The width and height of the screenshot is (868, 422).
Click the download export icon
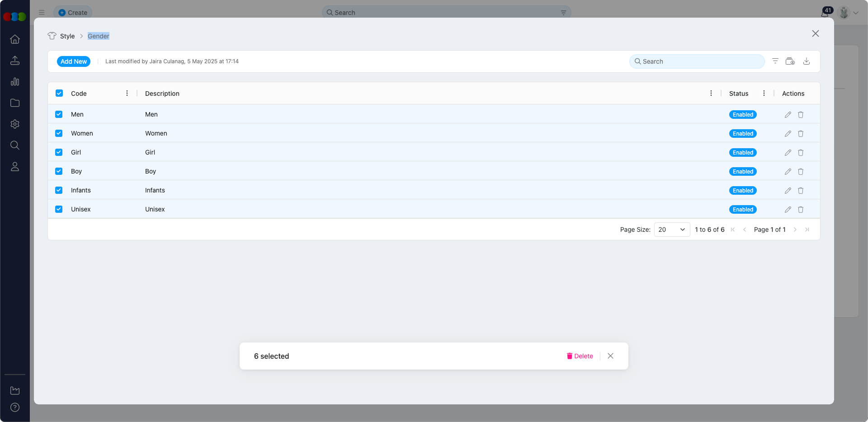click(x=806, y=61)
